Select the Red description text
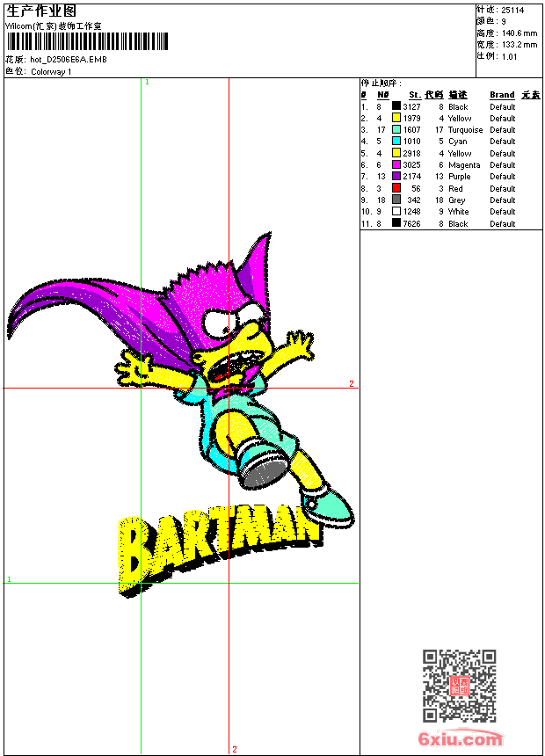The width and height of the screenshot is (545, 756). coord(455,188)
